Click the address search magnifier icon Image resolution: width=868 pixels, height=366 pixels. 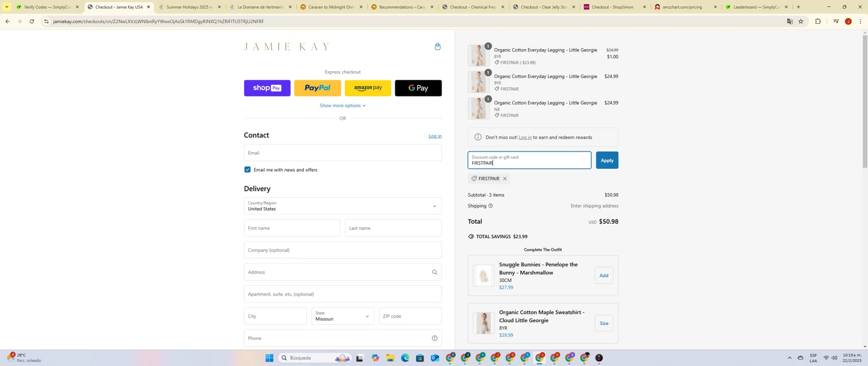point(435,272)
